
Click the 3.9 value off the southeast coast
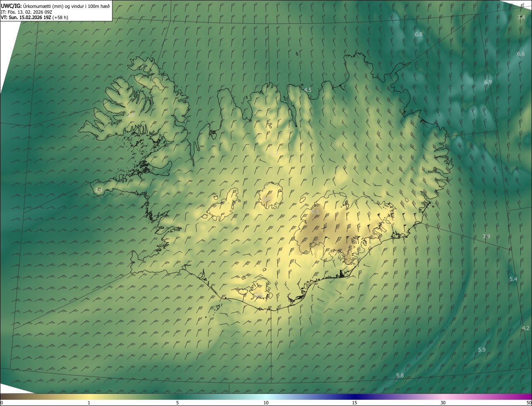486,236
